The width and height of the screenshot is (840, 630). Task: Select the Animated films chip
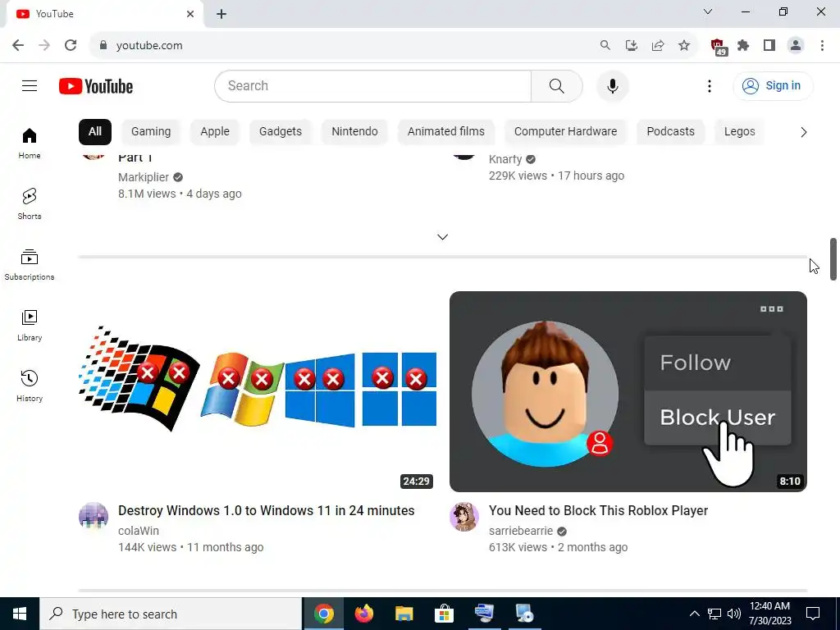pyautogui.click(x=445, y=132)
